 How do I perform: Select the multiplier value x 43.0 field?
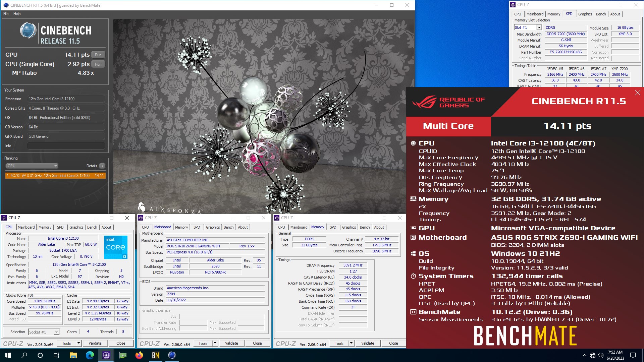tap(45, 307)
